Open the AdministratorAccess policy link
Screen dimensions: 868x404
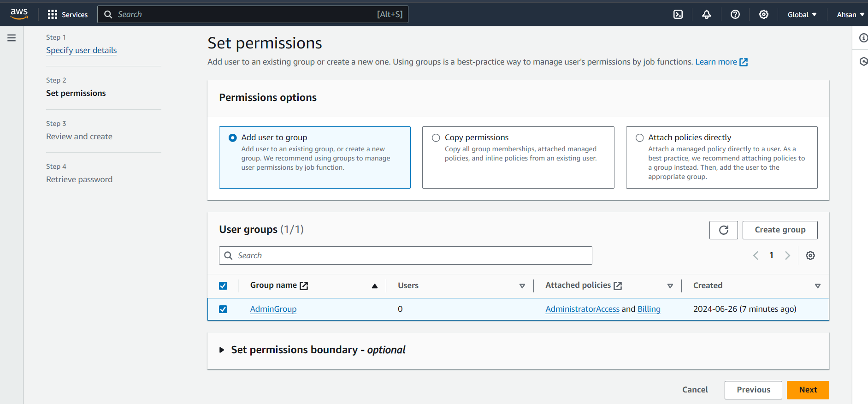582,309
